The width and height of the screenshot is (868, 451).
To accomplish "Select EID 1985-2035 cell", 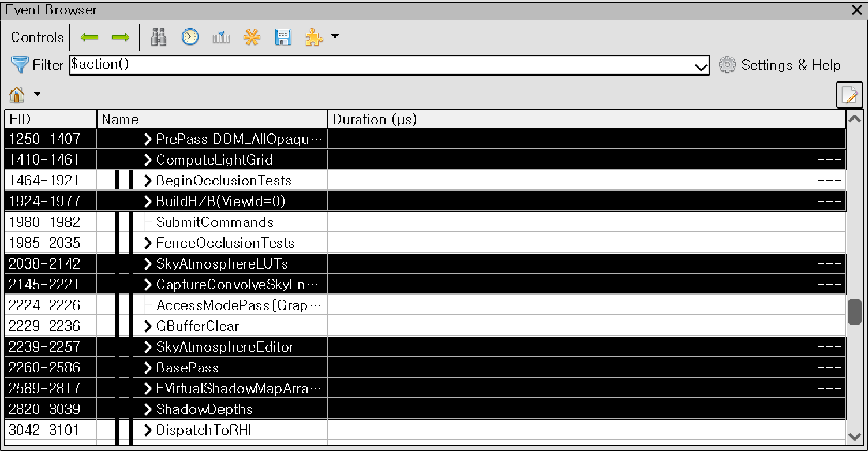I will (x=51, y=243).
